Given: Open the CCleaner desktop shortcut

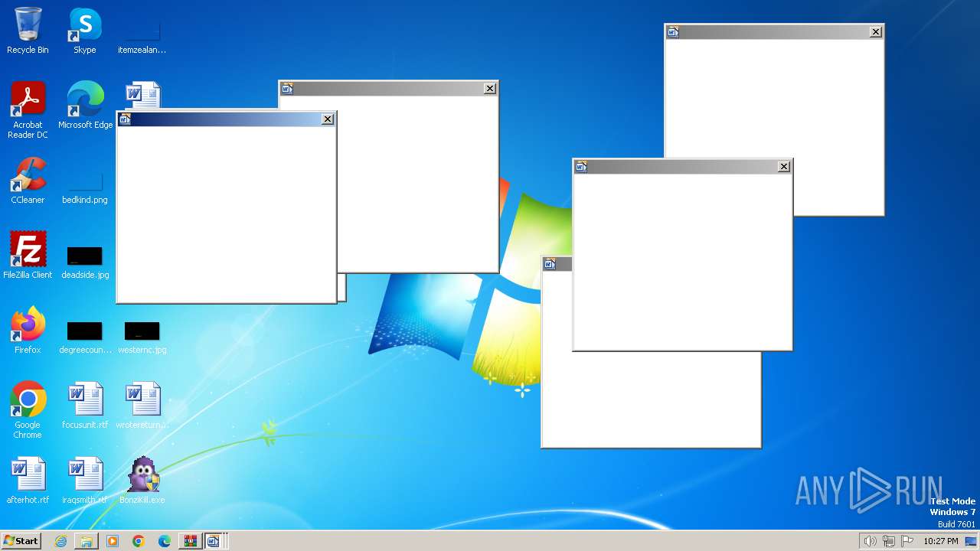Looking at the screenshot, I should [28, 181].
